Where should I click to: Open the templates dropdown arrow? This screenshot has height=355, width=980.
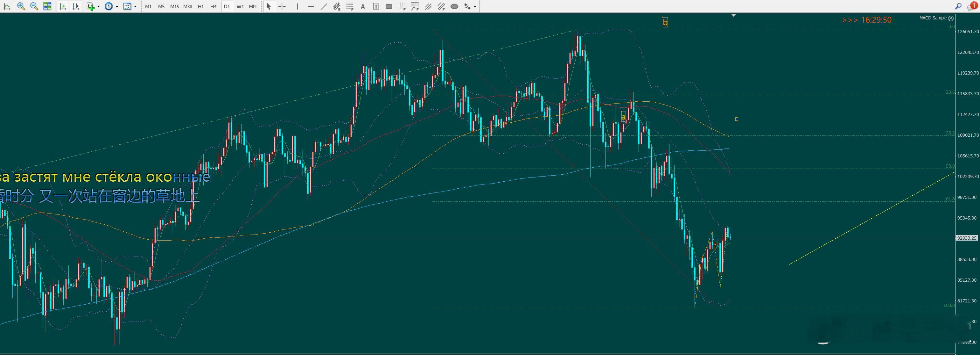[136, 6]
